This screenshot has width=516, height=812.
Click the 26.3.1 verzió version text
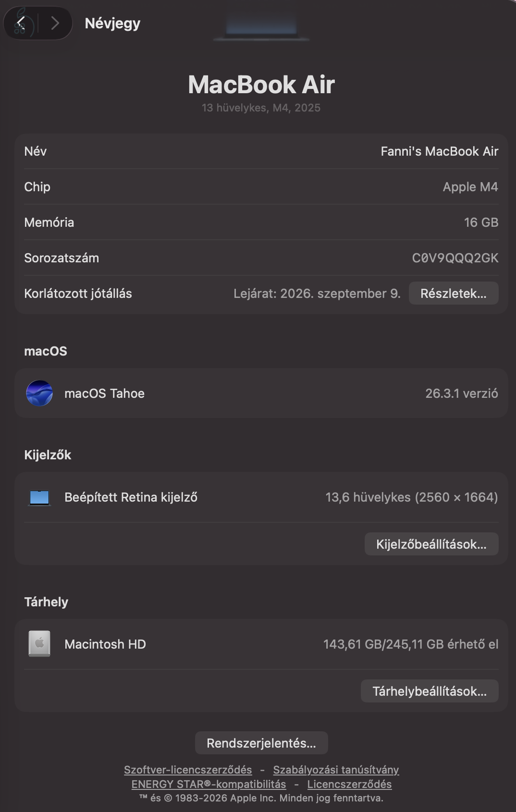pos(461,394)
